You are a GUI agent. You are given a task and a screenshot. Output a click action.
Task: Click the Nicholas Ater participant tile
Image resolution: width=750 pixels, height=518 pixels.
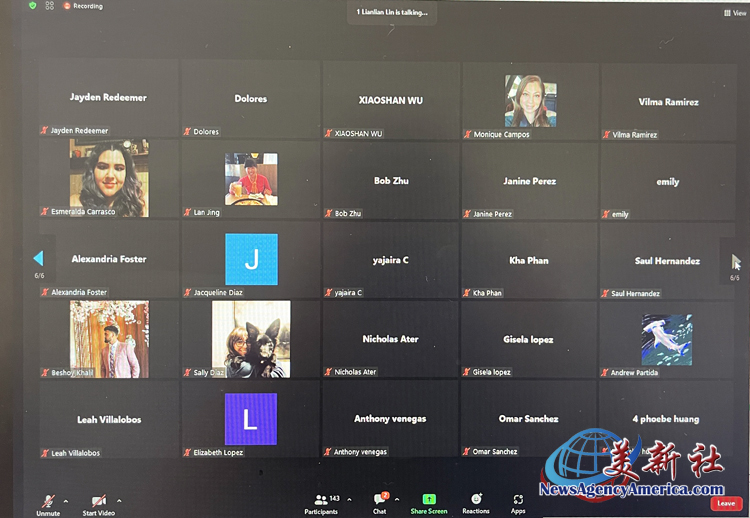coord(390,339)
